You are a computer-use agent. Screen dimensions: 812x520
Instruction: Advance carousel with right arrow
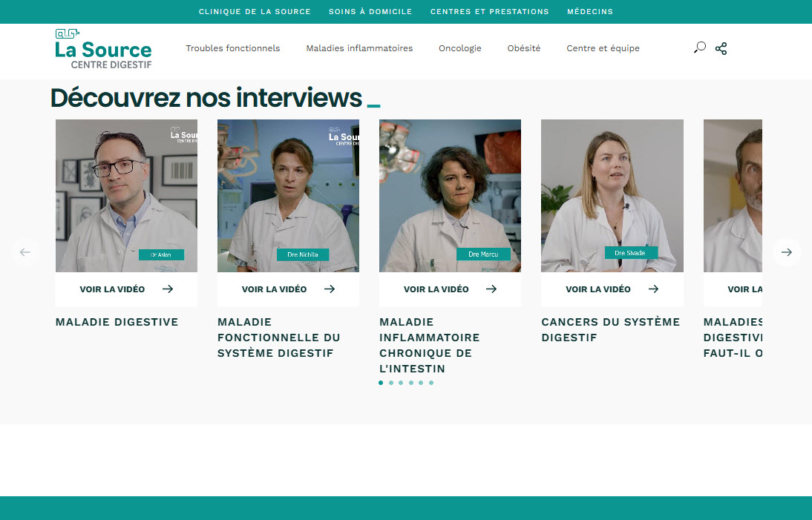(787, 252)
